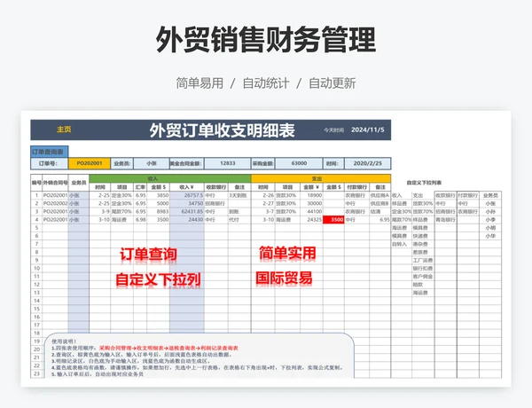Click 银行扣费 in the expense list
Screen dimensions: 532x408
point(422,269)
